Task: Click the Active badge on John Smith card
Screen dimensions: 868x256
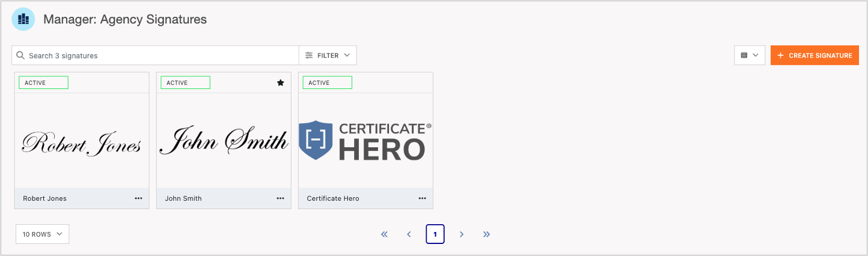Action: click(x=185, y=83)
